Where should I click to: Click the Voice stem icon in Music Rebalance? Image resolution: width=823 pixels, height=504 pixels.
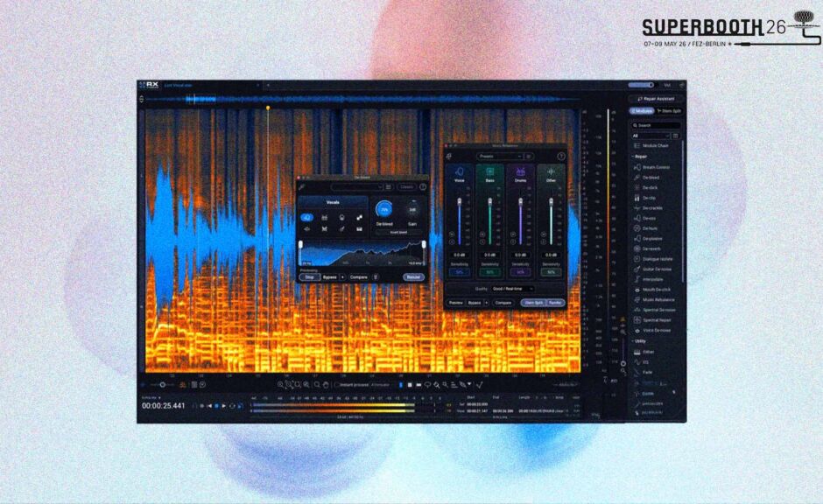coord(460,172)
